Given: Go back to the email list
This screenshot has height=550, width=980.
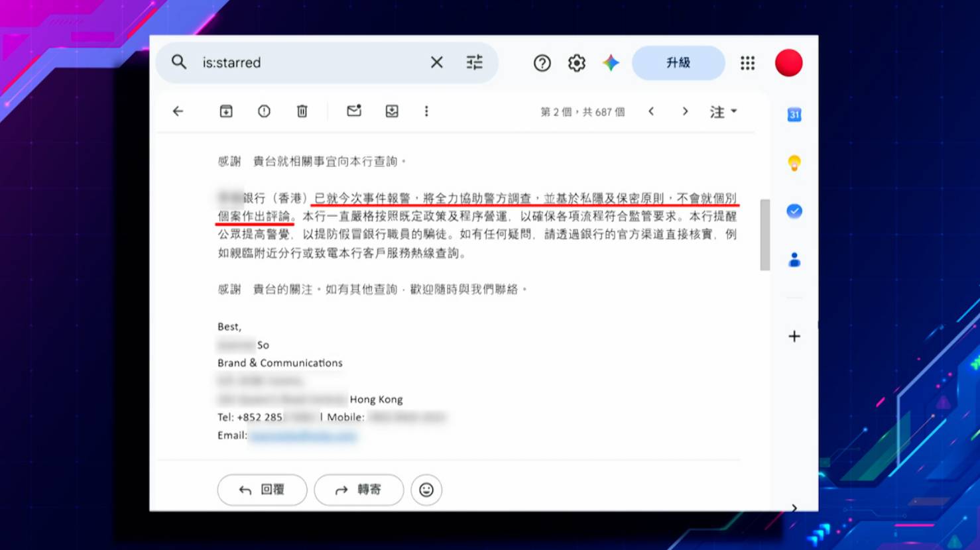Looking at the screenshot, I should pyautogui.click(x=178, y=111).
